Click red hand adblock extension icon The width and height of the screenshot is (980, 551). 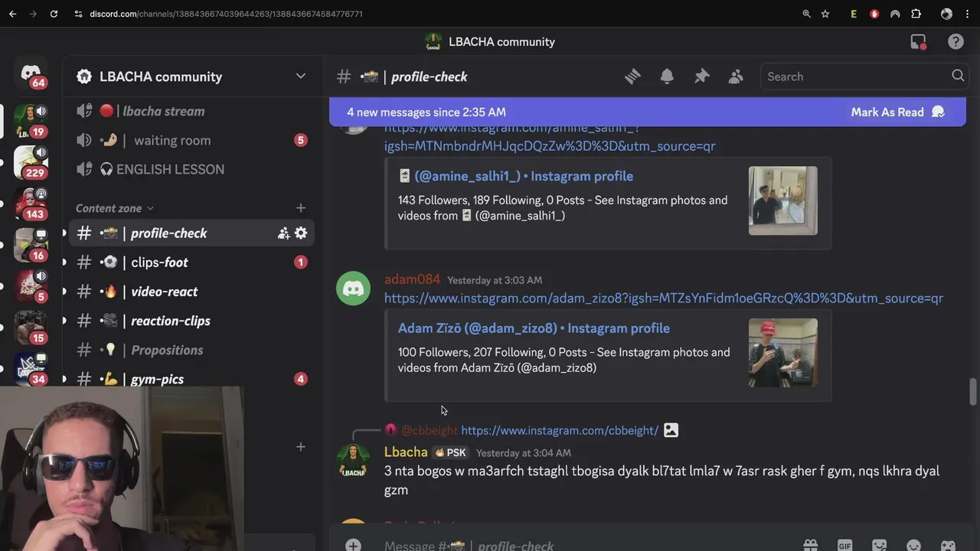(874, 14)
